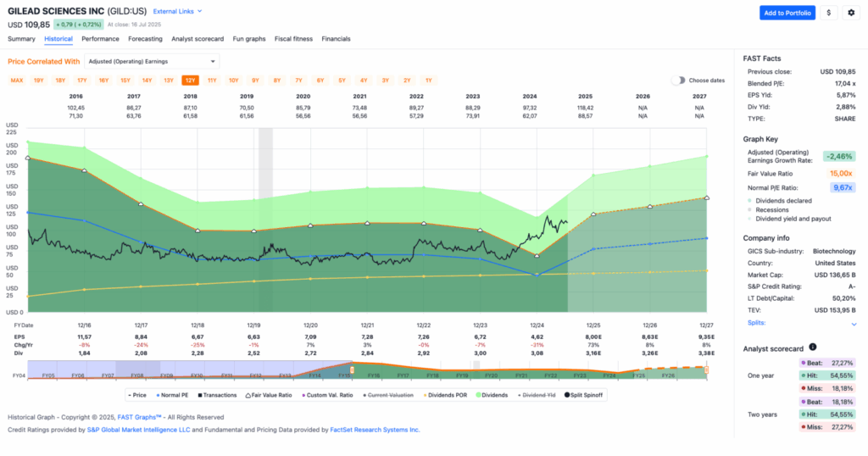Click Dividend yield and payout key item

[x=793, y=219]
